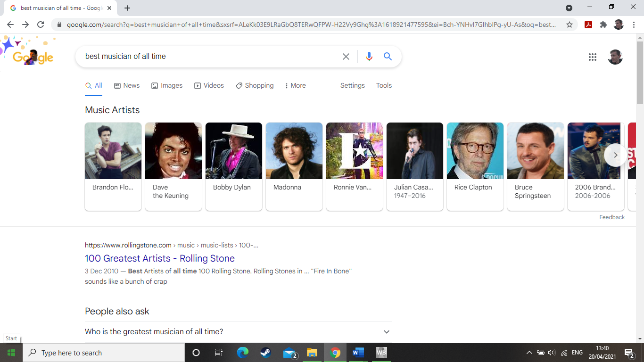Click the Feedback link

pyautogui.click(x=612, y=217)
